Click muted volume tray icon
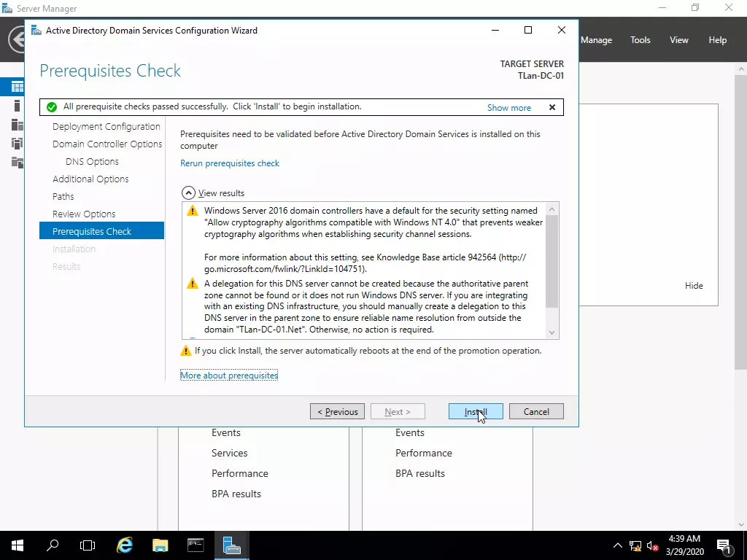Screen dimensions: 747x560 click(x=652, y=545)
